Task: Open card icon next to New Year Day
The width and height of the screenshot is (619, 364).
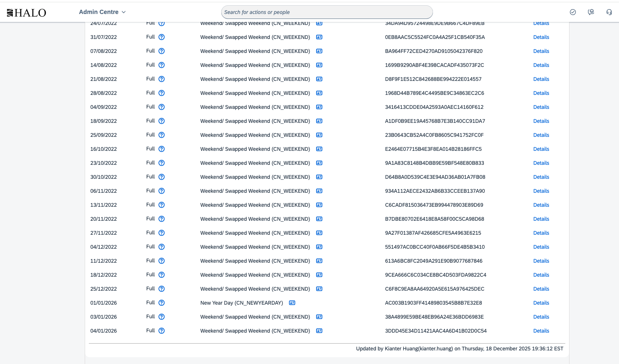Action: point(292,303)
